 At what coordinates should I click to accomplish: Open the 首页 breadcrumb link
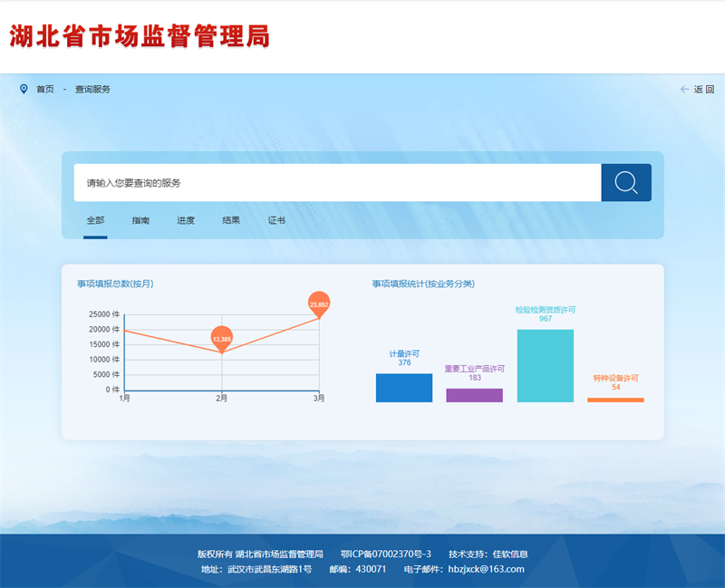(x=45, y=89)
